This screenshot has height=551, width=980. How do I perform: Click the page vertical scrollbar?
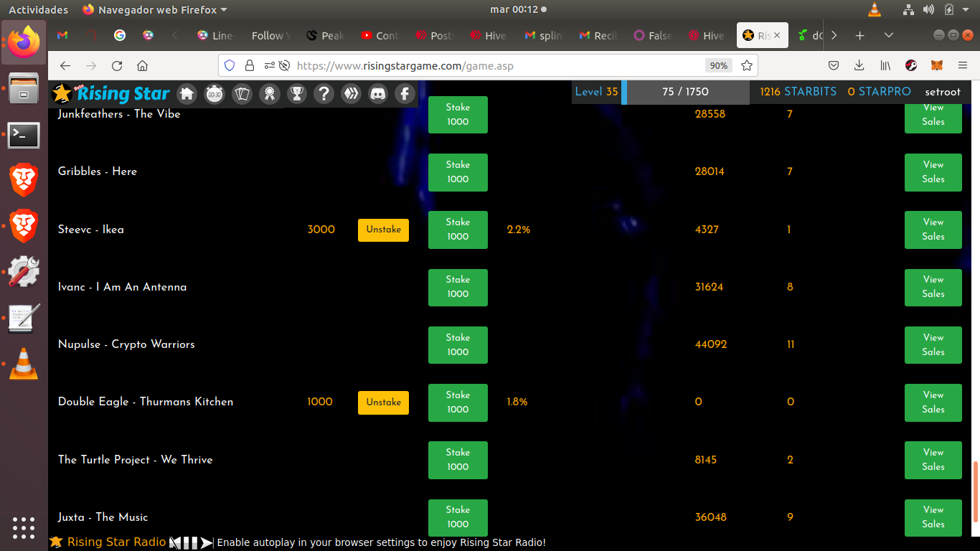(x=975, y=492)
